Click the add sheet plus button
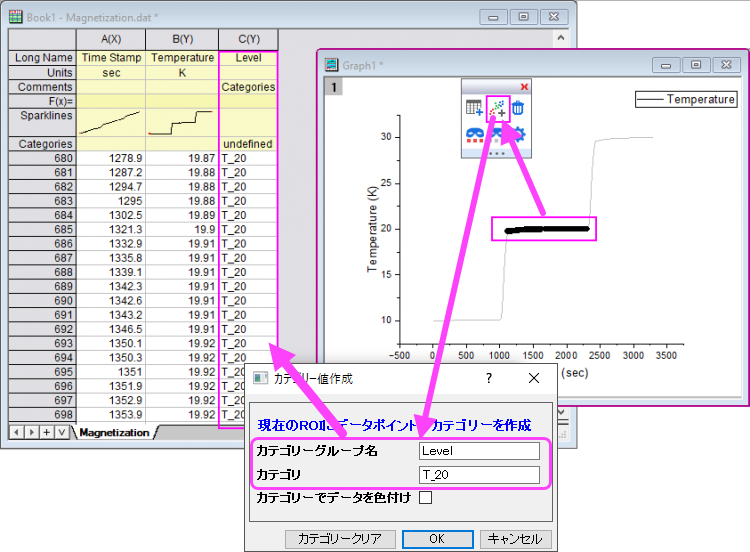 point(46,432)
